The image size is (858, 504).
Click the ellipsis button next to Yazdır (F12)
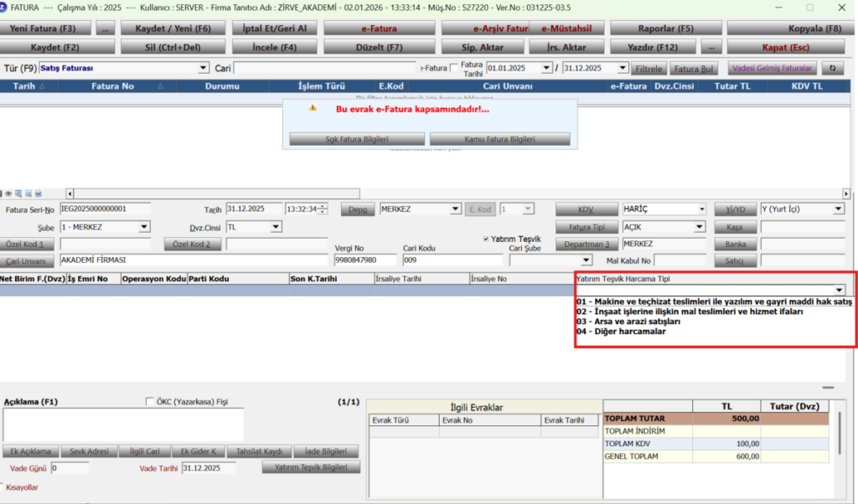click(x=711, y=48)
